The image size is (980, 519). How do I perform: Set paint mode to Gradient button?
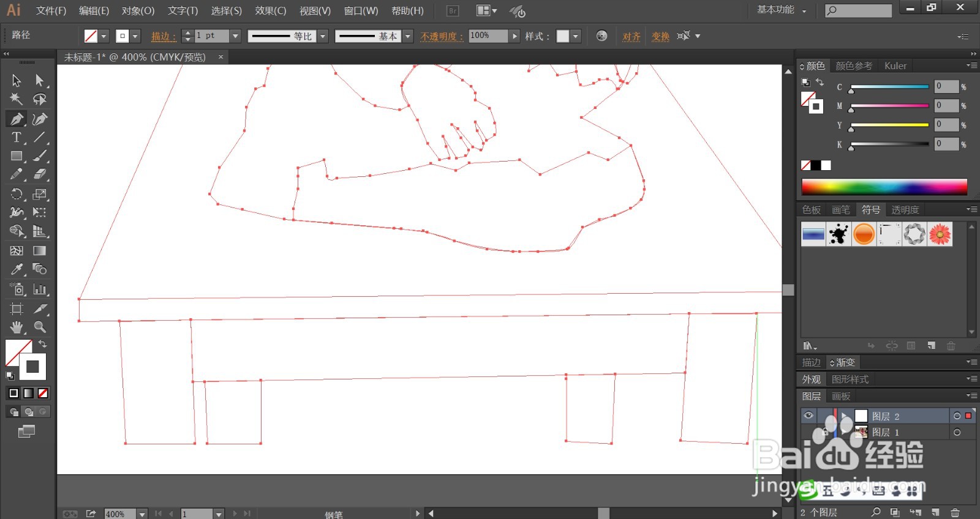28,393
